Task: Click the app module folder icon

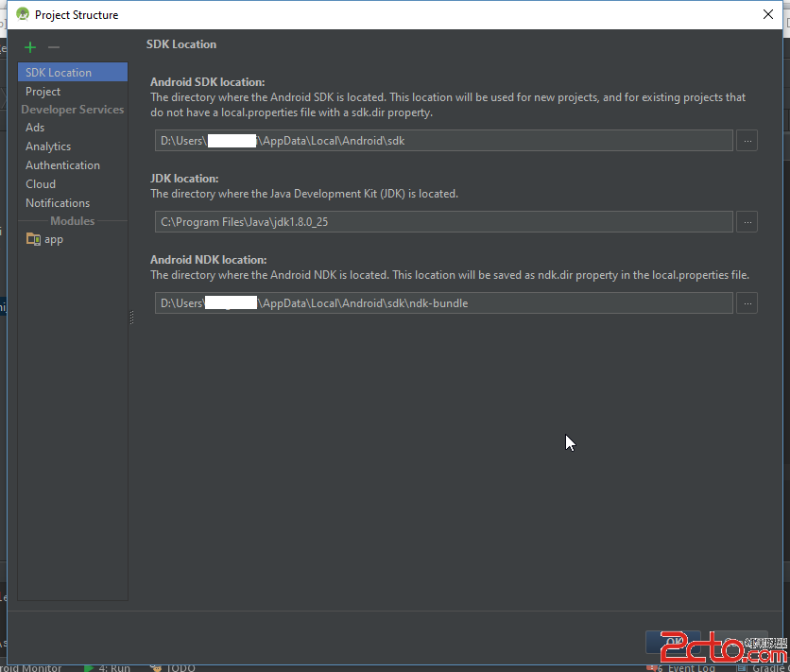Action: click(33, 239)
